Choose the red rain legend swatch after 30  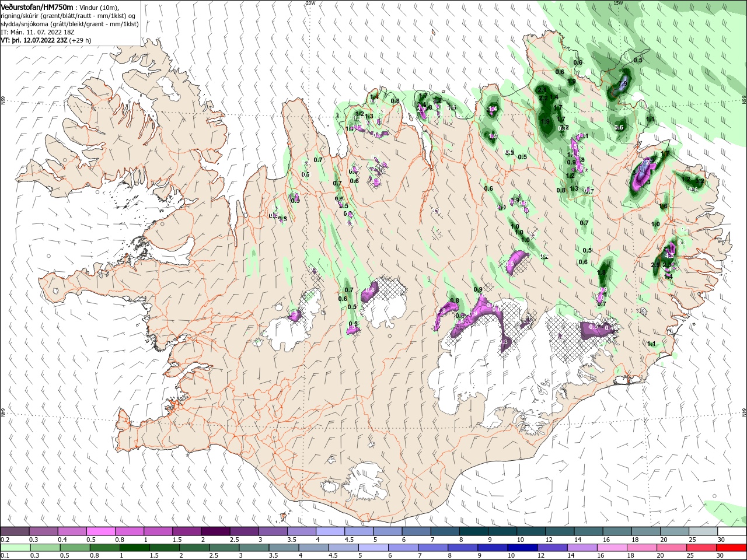pos(732,548)
